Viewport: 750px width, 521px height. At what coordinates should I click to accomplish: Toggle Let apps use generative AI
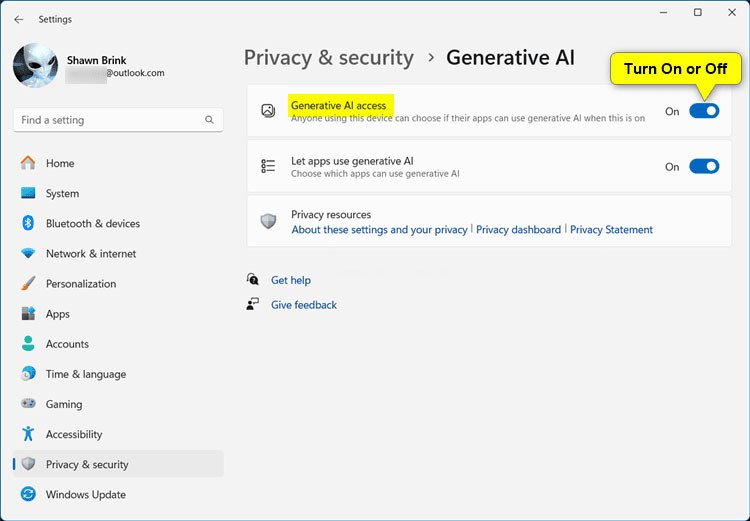point(704,167)
